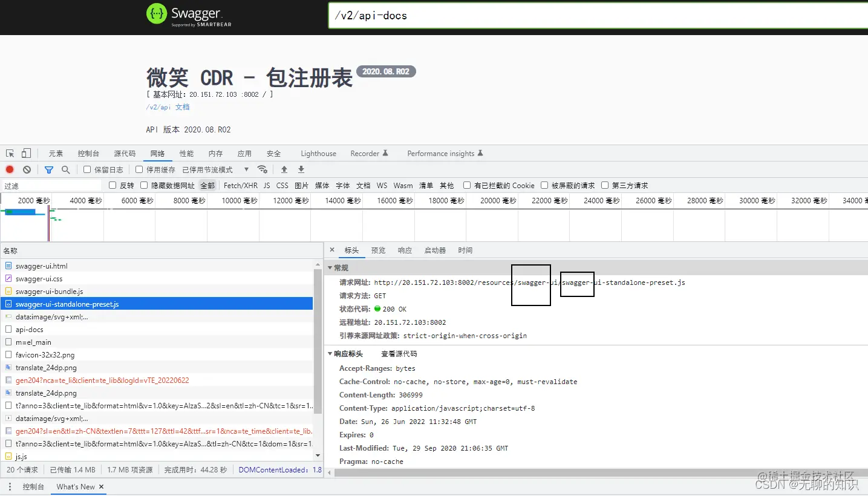The width and height of the screenshot is (868, 496).
Task: Toggle the network filter funnel icon
Action: (49, 170)
